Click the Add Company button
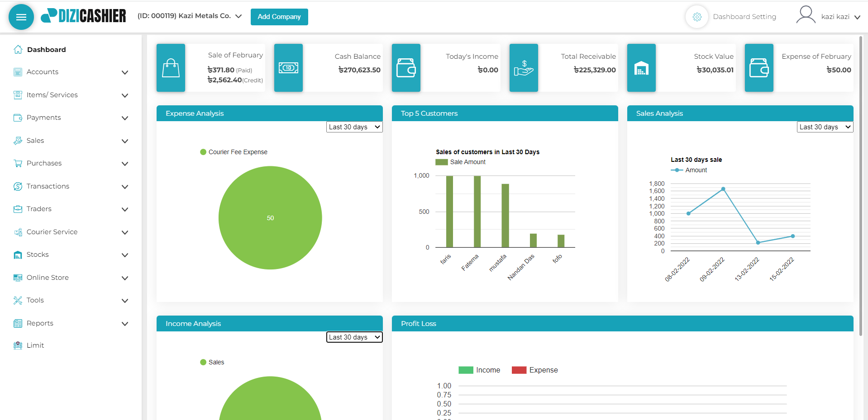This screenshot has width=868, height=420. coord(279,17)
